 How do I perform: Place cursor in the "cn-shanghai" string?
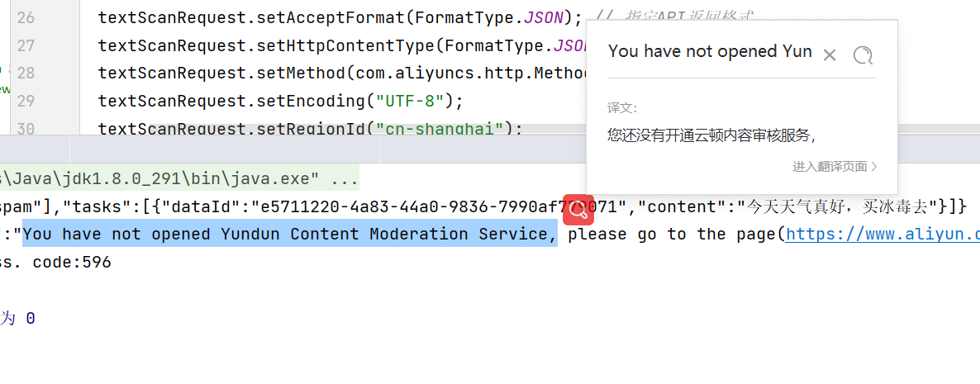coord(440,130)
